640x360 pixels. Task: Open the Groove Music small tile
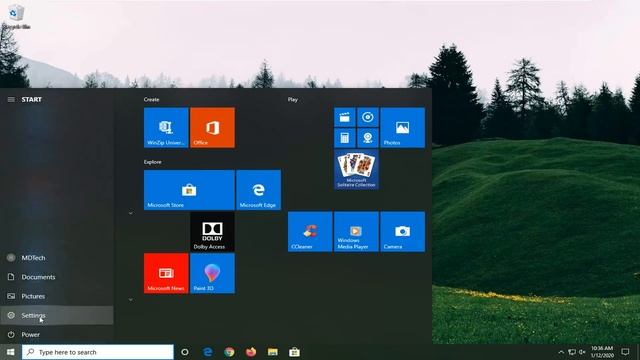tap(368, 117)
